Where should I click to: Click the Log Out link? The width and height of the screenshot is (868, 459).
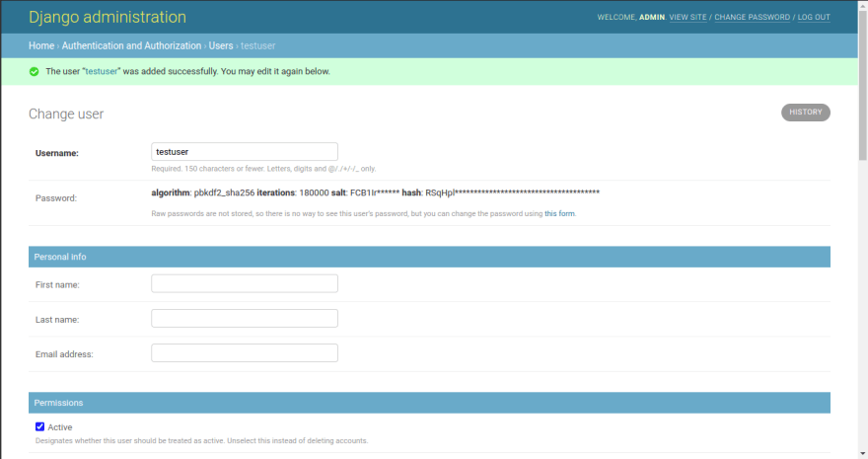click(x=814, y=17)
